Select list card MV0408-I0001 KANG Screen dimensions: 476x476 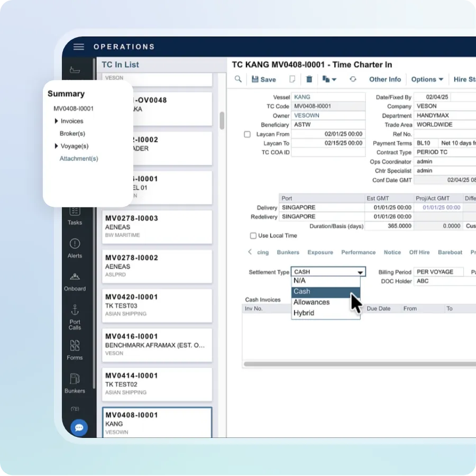pyautogui.click(x=157, y=423)
